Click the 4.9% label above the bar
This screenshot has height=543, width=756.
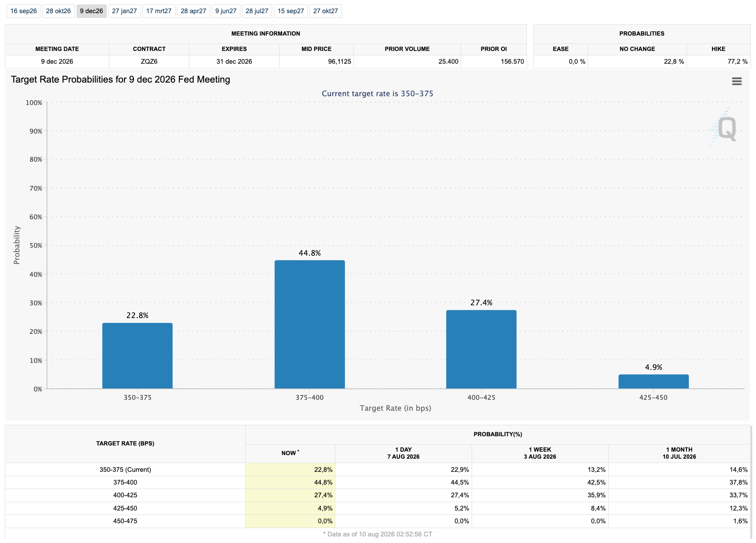coord(654,367)
